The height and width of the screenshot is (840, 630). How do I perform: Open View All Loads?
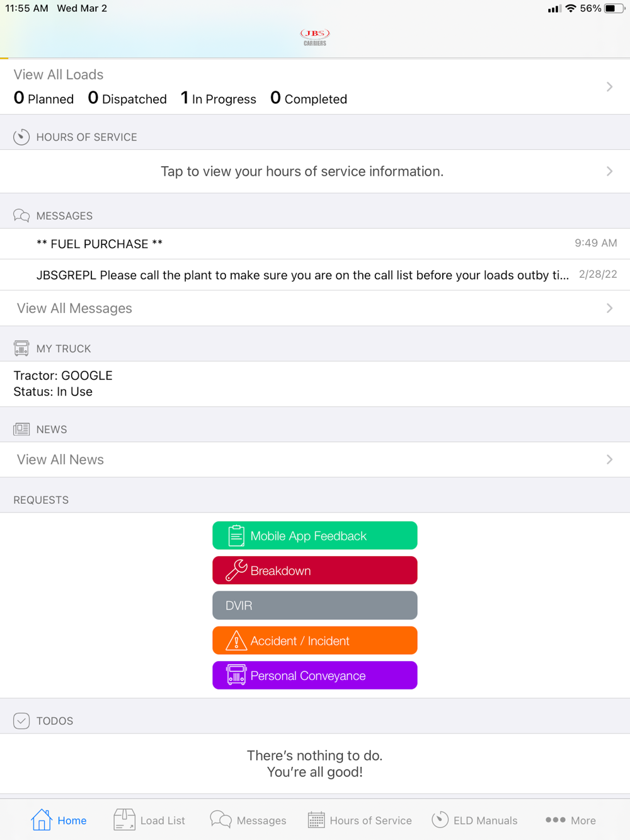(315, 87)
